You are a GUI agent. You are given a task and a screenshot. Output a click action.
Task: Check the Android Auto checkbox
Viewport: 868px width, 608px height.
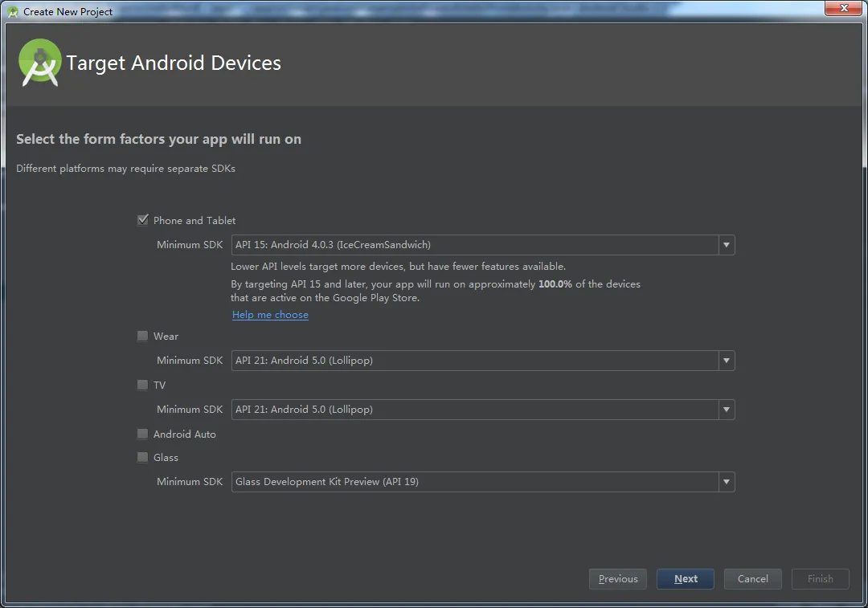pos(143,435)
